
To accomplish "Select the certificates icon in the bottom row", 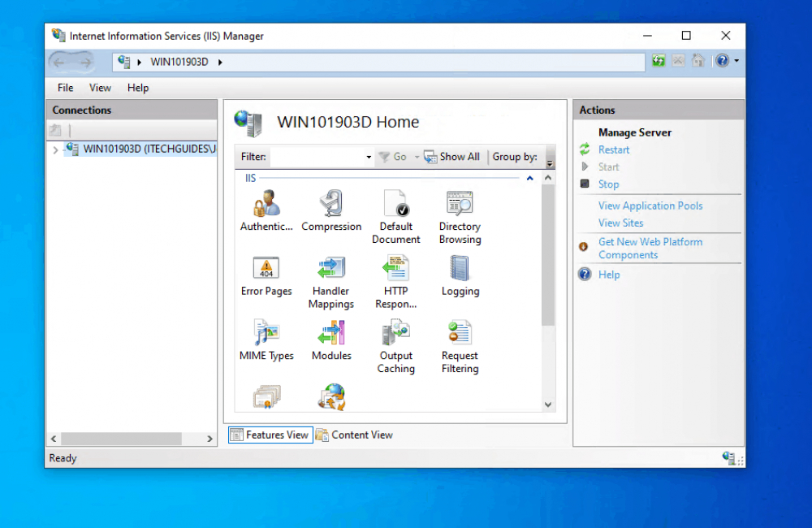I will coord(266,397).
